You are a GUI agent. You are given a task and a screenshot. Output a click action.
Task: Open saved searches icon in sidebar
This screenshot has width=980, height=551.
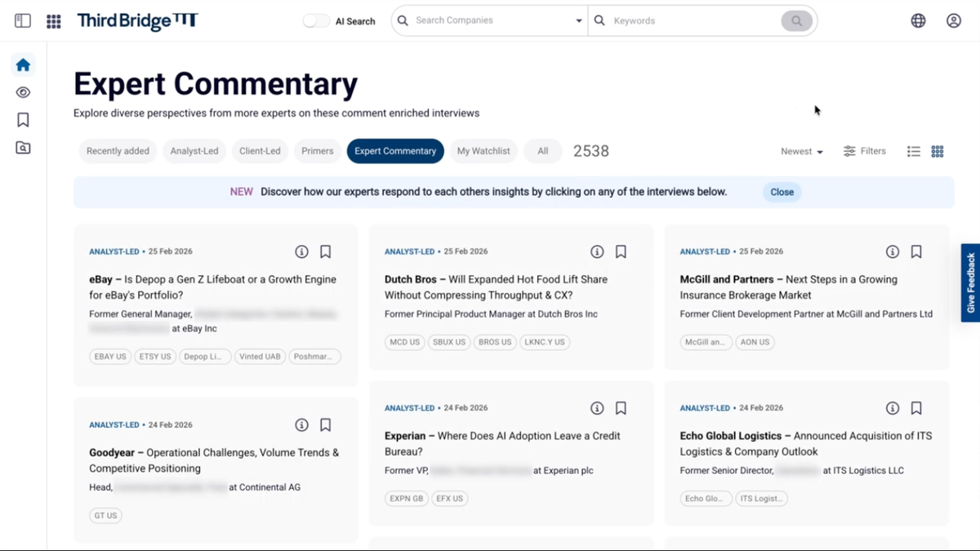22,147
